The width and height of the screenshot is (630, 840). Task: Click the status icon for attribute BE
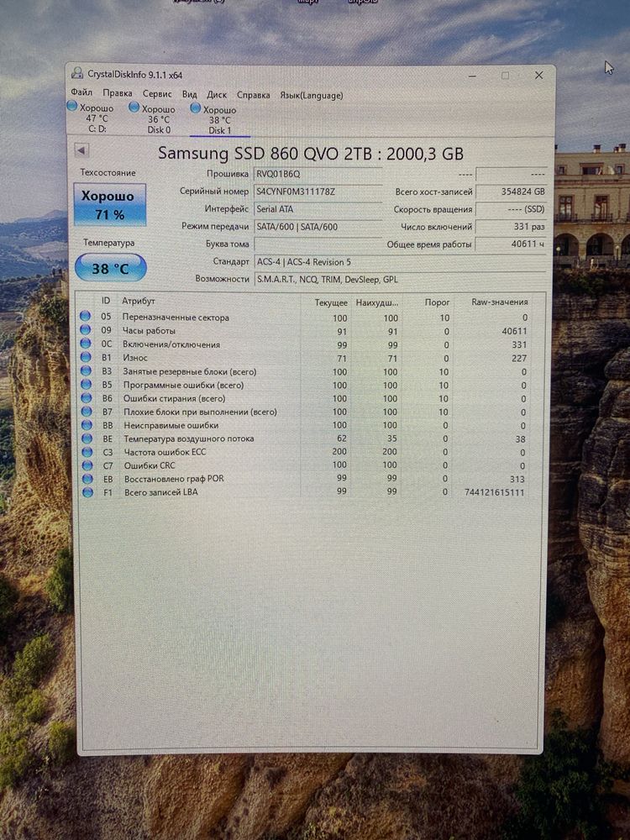pos(87,438)
